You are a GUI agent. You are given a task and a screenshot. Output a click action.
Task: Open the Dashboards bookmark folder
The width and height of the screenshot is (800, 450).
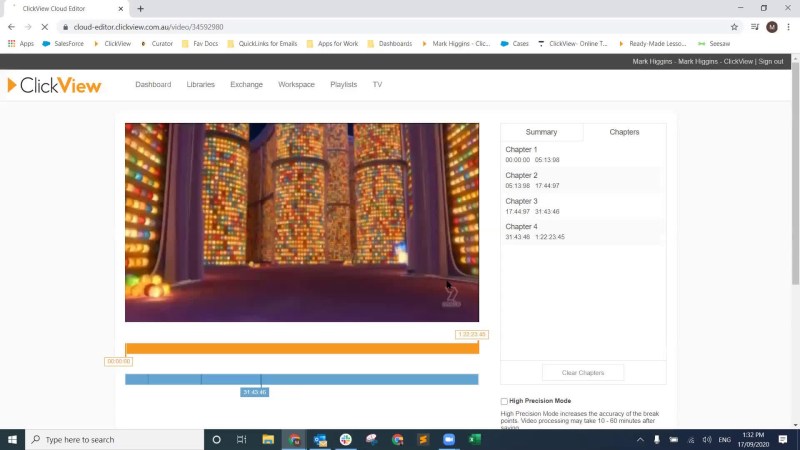(x=390, y=44)
